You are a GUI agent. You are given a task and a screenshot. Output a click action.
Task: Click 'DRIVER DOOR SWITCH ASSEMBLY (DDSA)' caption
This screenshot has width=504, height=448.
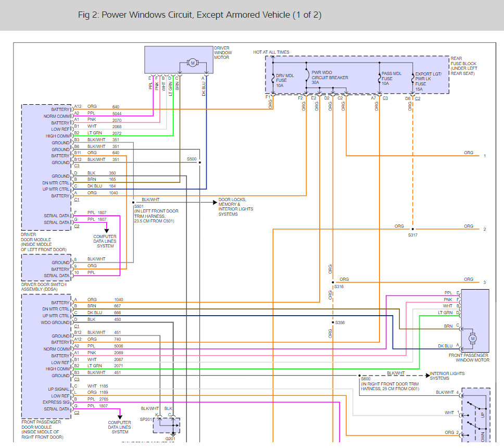click(x=44, y=287)
